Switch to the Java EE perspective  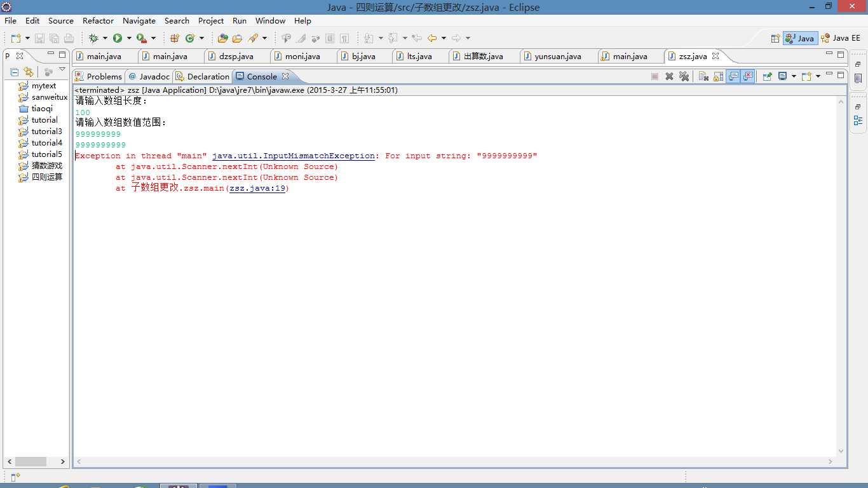point(840,38)
